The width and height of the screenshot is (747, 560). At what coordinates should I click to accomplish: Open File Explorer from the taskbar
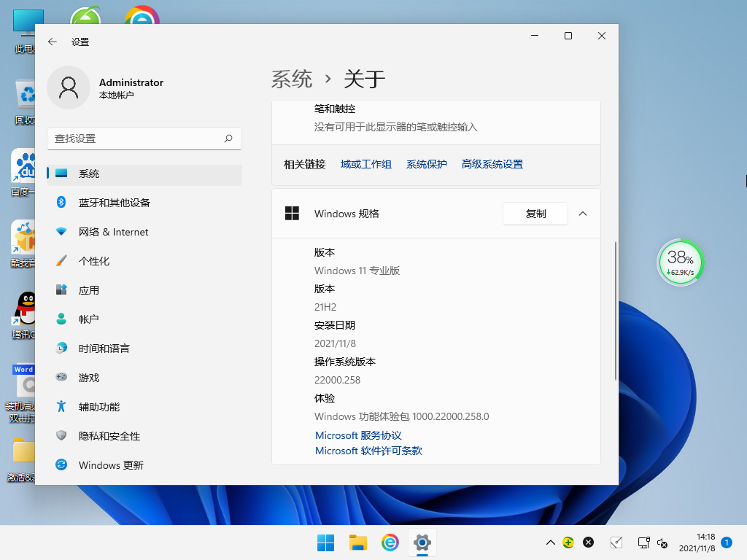tap(357, 542)
